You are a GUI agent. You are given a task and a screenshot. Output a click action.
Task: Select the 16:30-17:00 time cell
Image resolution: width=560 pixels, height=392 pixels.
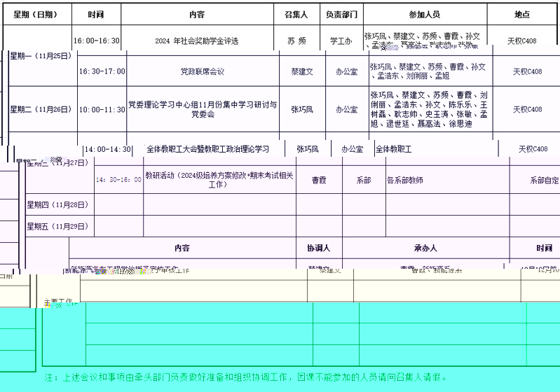click(102, 71)
